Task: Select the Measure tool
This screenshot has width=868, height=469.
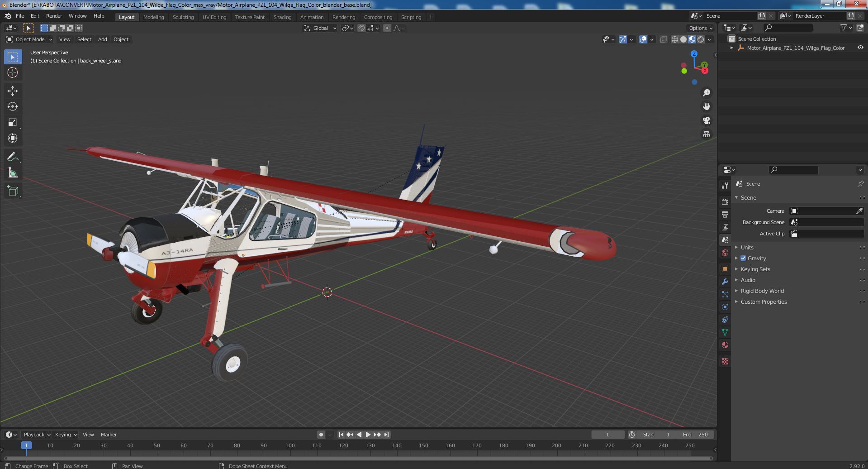Action: point(13,172)
